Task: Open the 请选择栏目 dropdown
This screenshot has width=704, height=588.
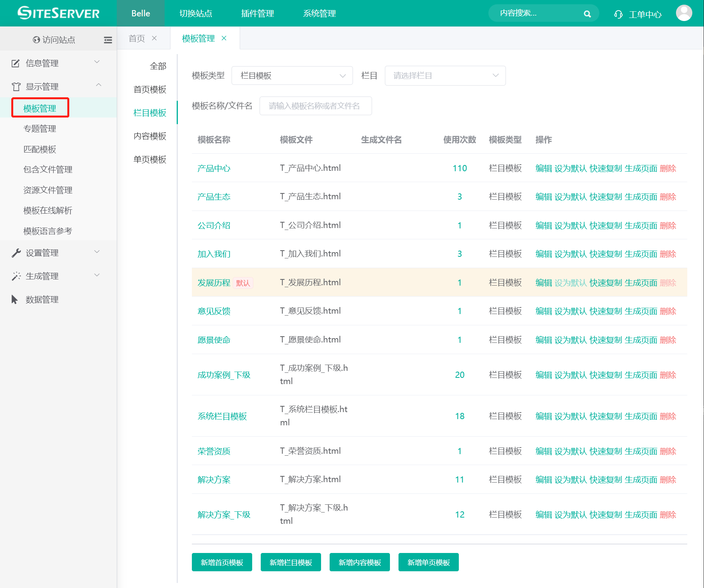Action: pos(445,75)
